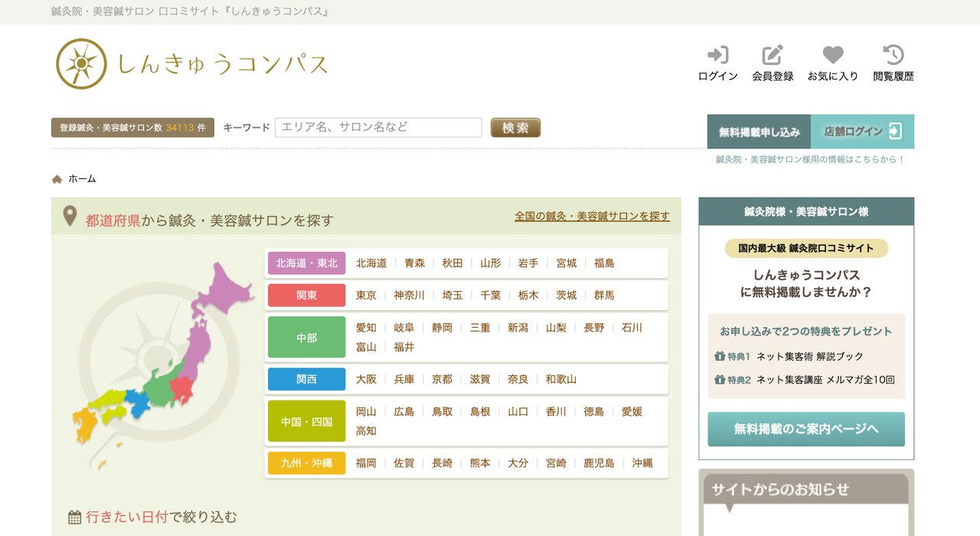Screen dimensions: 980x536
Task: Choose 栃木 prefecture link
Action: pyautogui.click(x=528, y=295)
